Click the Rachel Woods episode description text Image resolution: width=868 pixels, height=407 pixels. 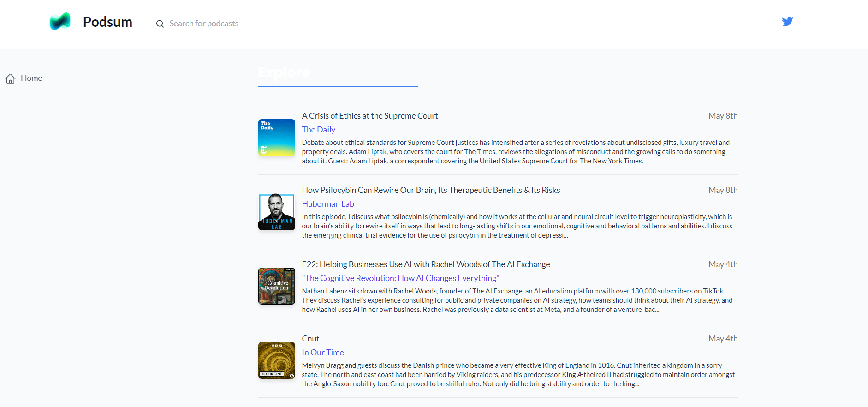click(x=517, y=300)
